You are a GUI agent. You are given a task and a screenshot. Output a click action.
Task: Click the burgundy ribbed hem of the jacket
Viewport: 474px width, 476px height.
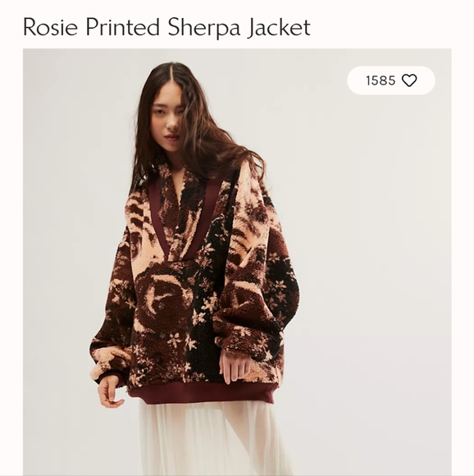[x=202, y=393]
